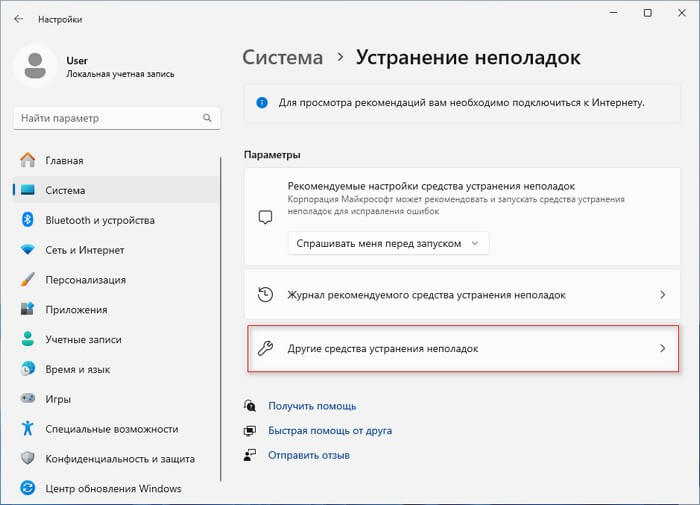The width and height of the screenshot is (700, 505).
Task: Click the Устранение неполадок page heading
Action: click(468, 58)
